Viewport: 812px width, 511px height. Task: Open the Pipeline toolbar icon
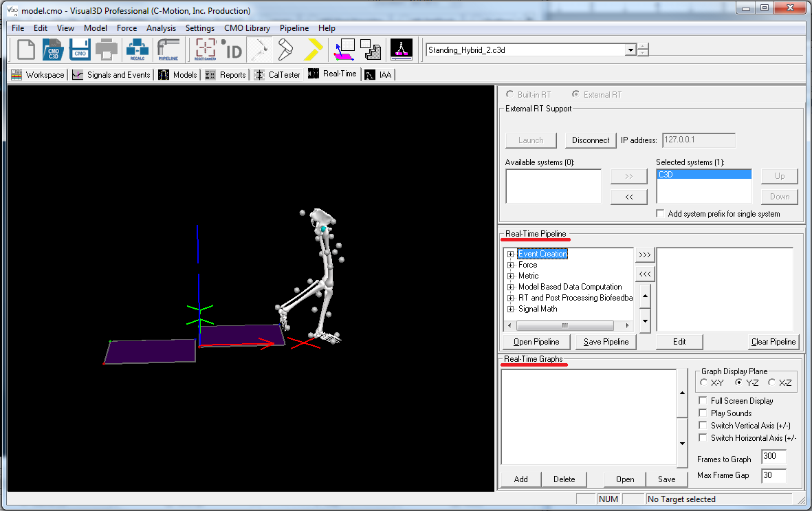(168, 50)
